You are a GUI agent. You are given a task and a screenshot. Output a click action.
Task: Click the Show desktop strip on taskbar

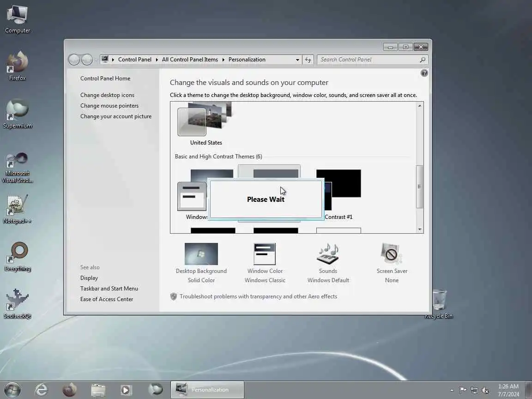tap(529, 390)
